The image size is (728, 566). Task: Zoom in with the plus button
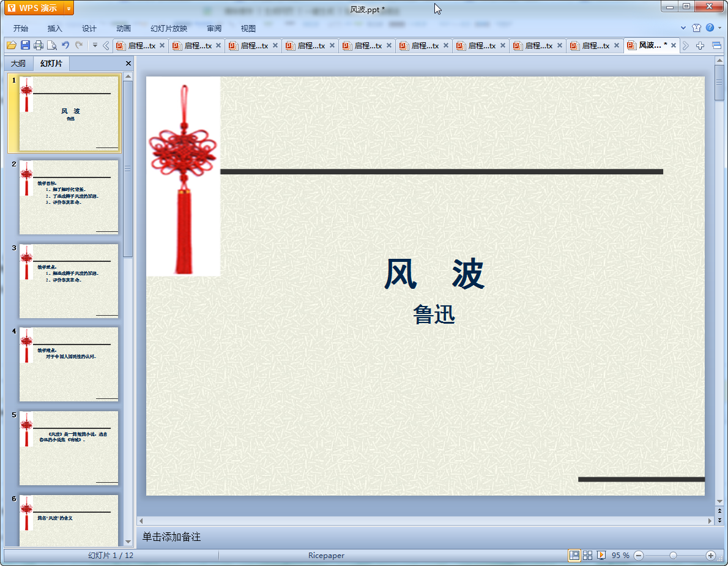710,556
